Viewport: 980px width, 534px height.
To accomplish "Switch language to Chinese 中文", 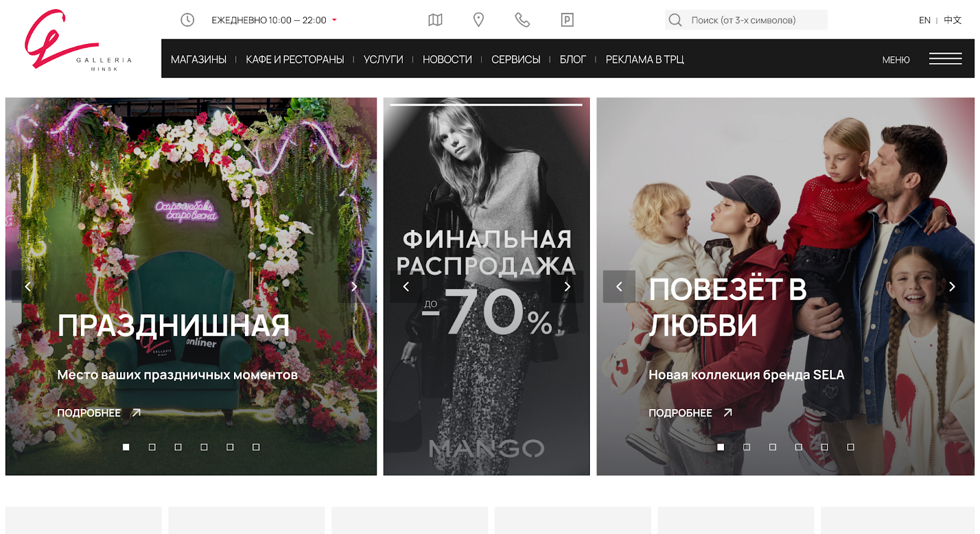I will [952, 20].
